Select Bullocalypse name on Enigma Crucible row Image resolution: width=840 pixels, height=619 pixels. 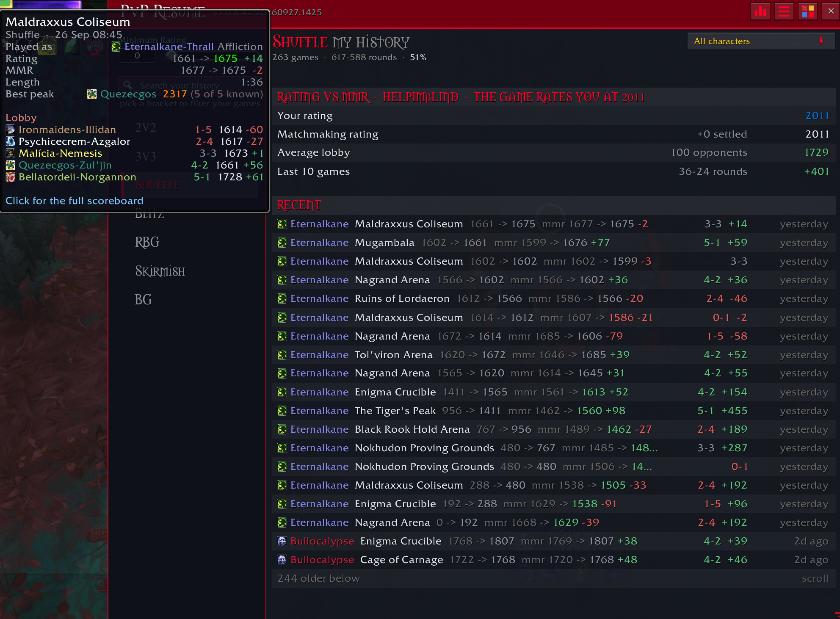click(322, 541)
